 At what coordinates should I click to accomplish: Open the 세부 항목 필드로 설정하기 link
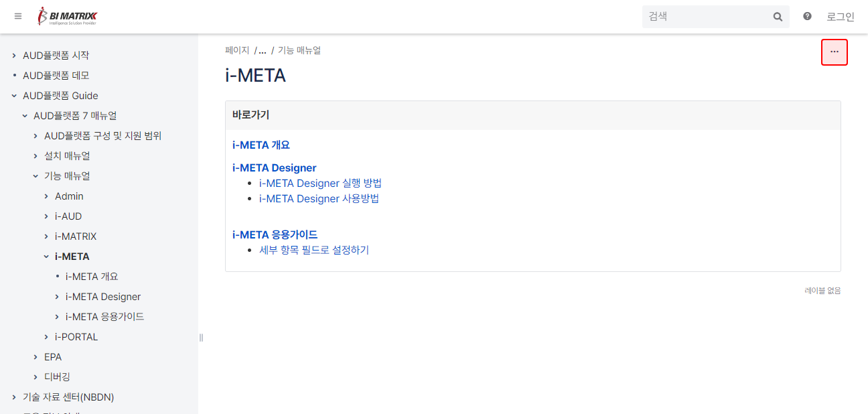coord(313,250)
